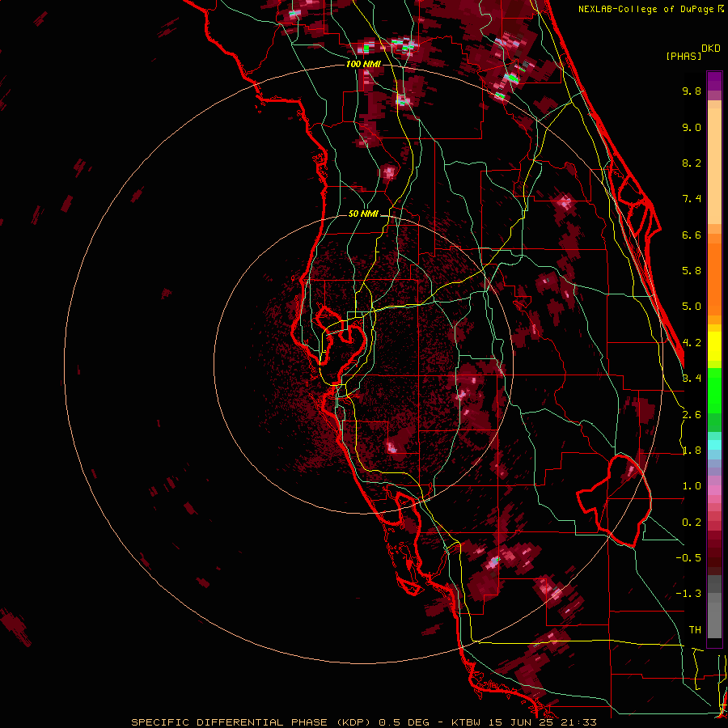This screenshot has height=728, width=728.
Task: Click the 9.0 scale value
Action: click(x=692, y=127)
